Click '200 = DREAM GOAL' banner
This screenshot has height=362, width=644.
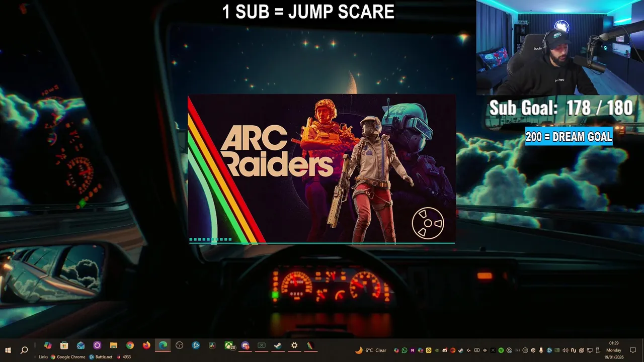(569, 137)
